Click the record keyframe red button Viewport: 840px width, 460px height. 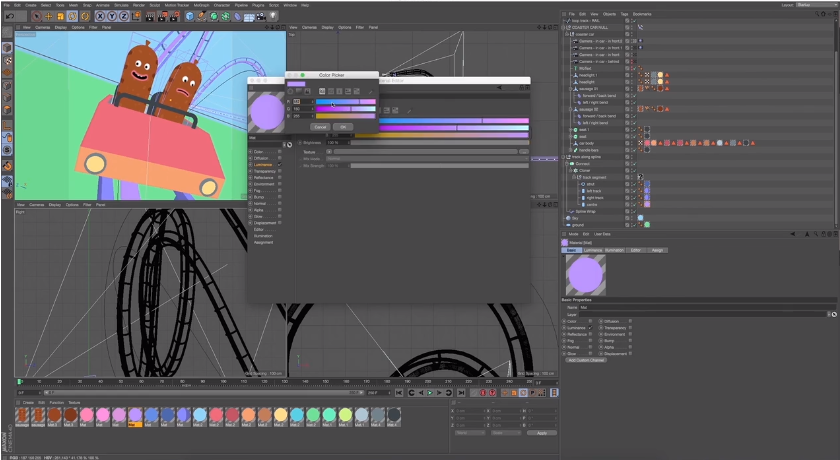click(x=483, y=393)
